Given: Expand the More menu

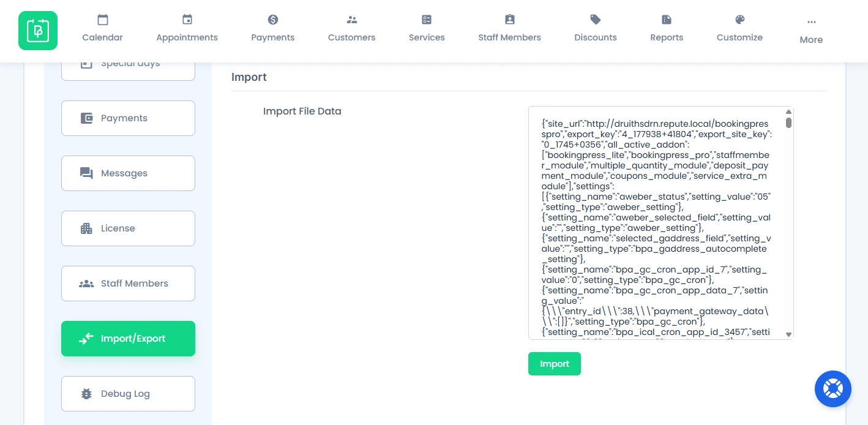Looking at the screenshot, I should click(x=811, y=31).
